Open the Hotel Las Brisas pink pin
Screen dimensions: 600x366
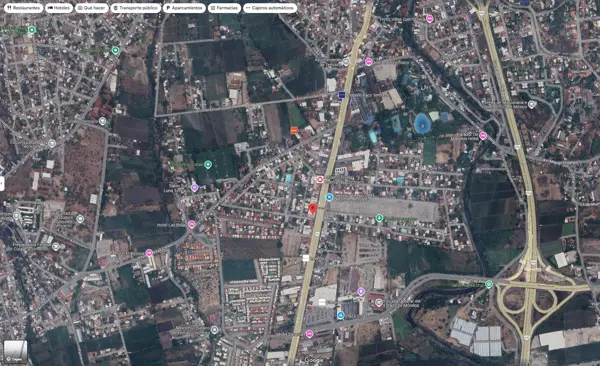coord(192,224)
